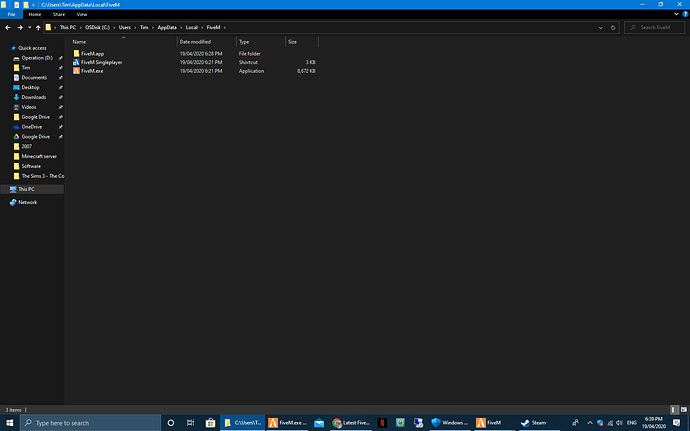Switch ENG input language indicator
This screenshot has width=690, height=431.
pos(631,423)
